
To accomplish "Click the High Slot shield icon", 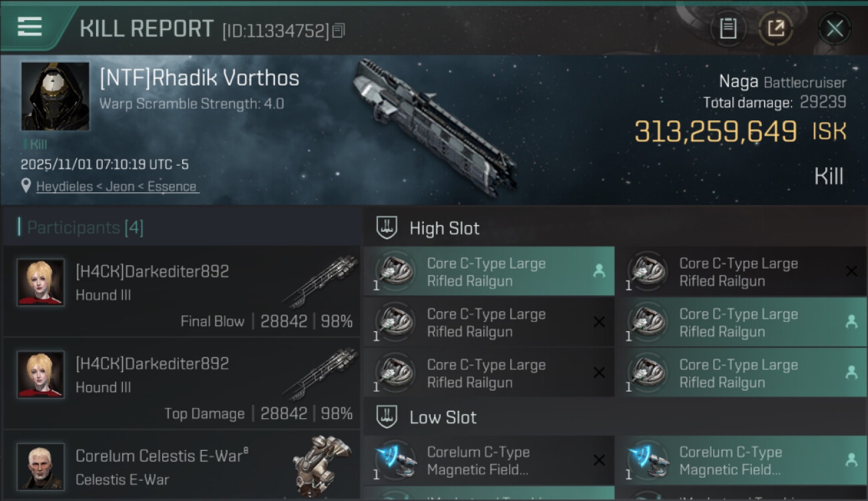I will pyautogui.click(x=387, y=228).
